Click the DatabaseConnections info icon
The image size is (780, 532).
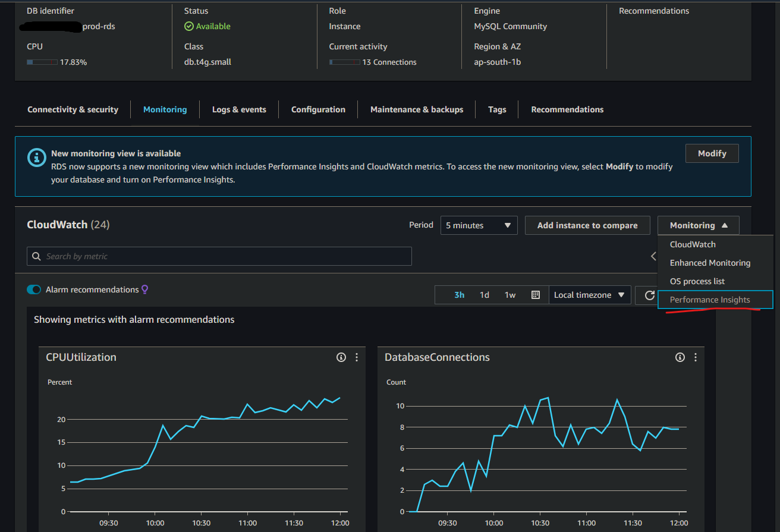tap(680, 357)
